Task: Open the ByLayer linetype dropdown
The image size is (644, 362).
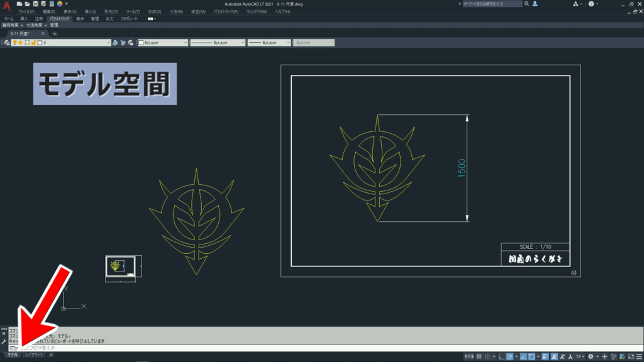Action: click(218, 43)
